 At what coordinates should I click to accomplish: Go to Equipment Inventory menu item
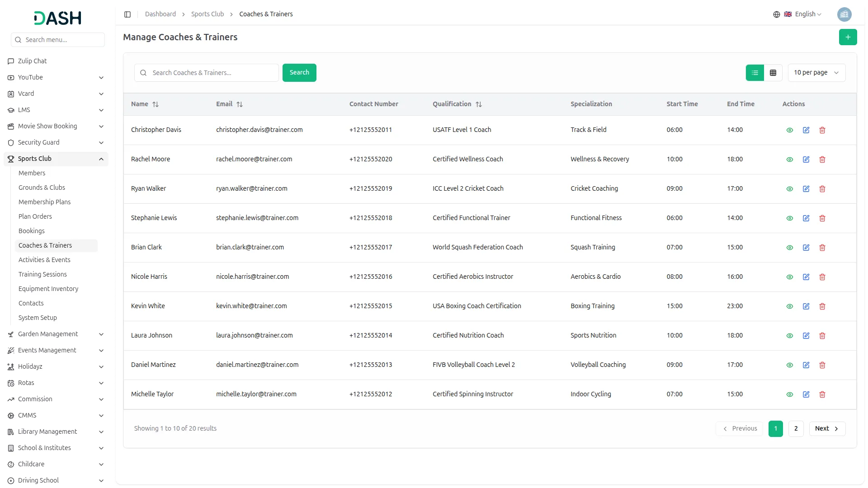tap(48, 289)
